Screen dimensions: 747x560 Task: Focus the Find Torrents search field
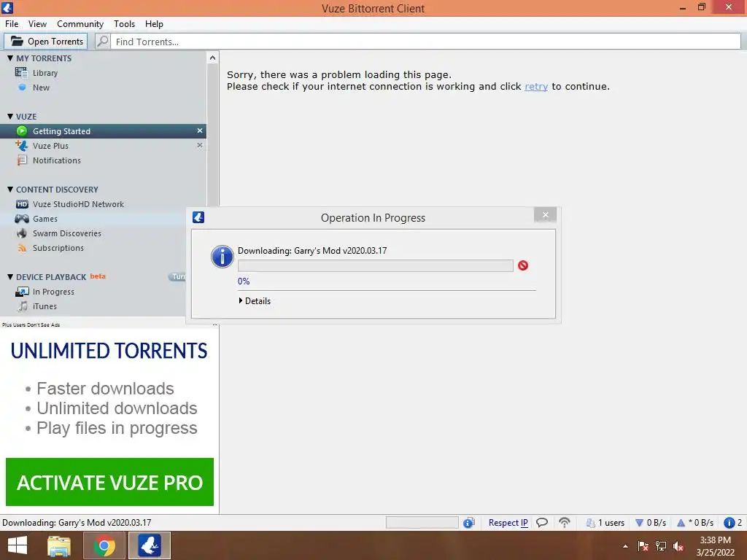pos(425,42)
